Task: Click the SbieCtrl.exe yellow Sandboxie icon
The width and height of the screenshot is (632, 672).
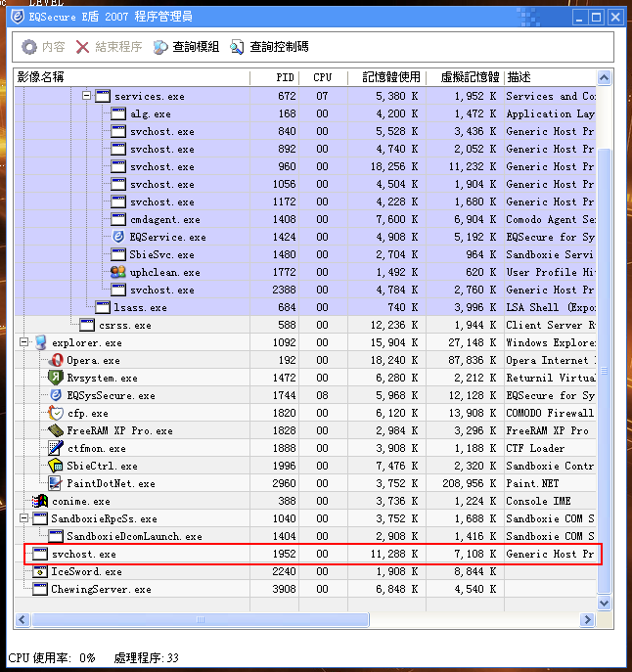Action: [56, 466]
